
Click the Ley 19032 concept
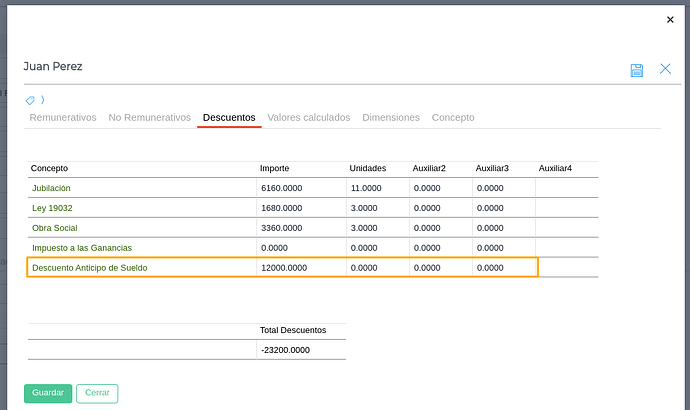[x=52, y=208]
